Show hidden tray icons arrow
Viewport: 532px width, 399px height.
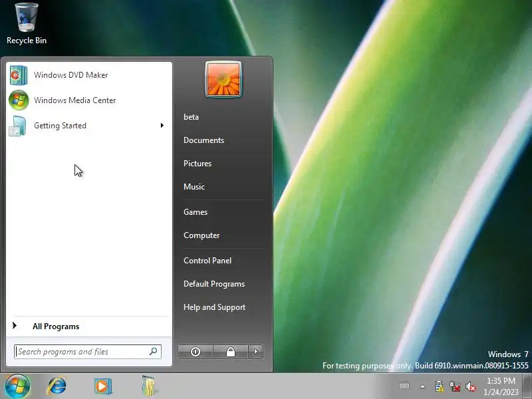point(422,386)
